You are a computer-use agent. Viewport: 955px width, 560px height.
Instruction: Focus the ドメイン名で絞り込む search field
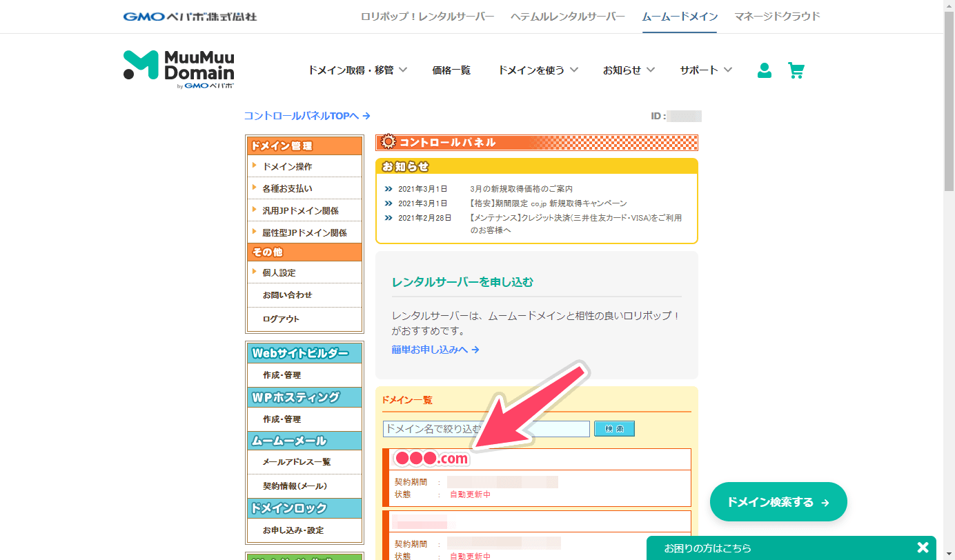click(x=486, y=429)
